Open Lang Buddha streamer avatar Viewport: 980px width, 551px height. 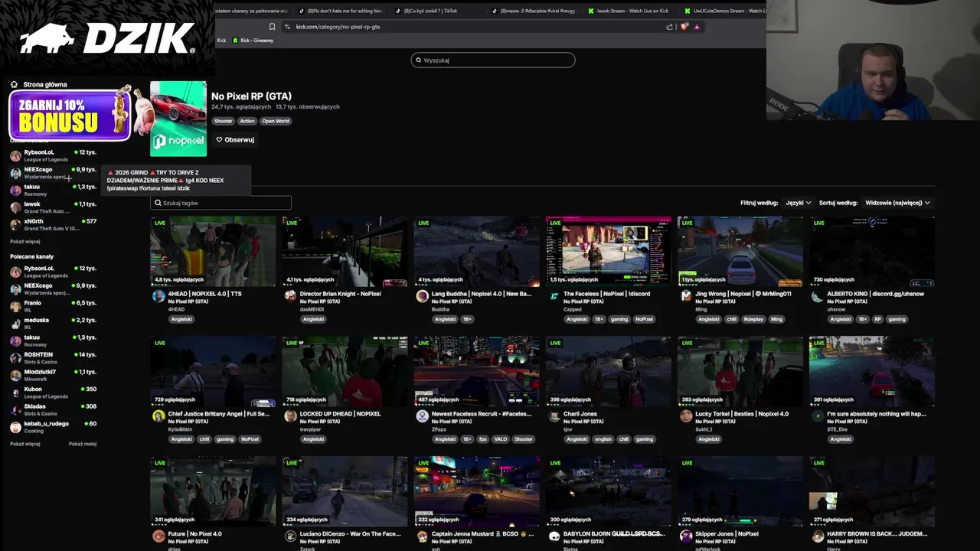(422, 296)
